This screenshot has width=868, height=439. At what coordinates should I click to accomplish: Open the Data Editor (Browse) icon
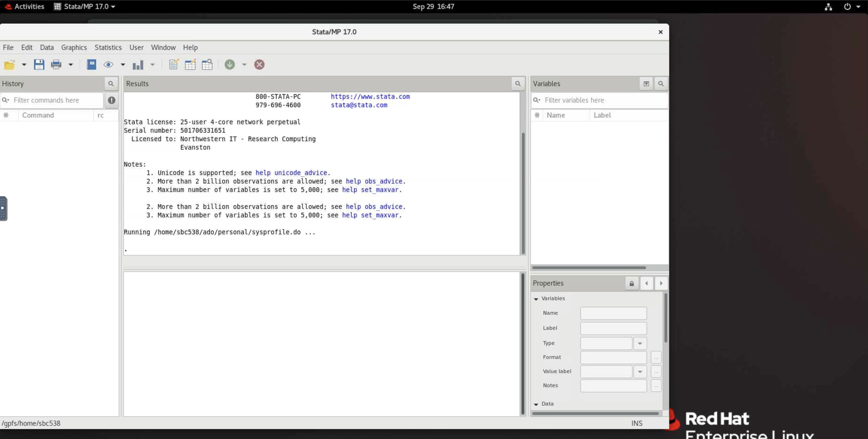tap(207, 64)
